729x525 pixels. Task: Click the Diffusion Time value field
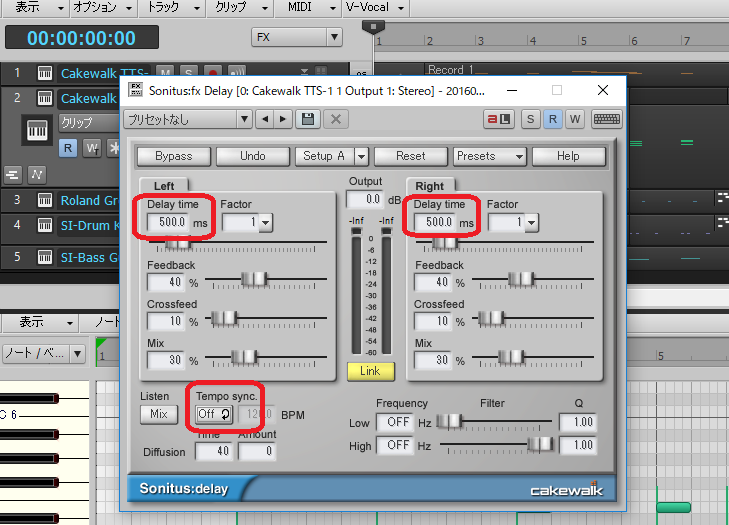coord(214,451)
